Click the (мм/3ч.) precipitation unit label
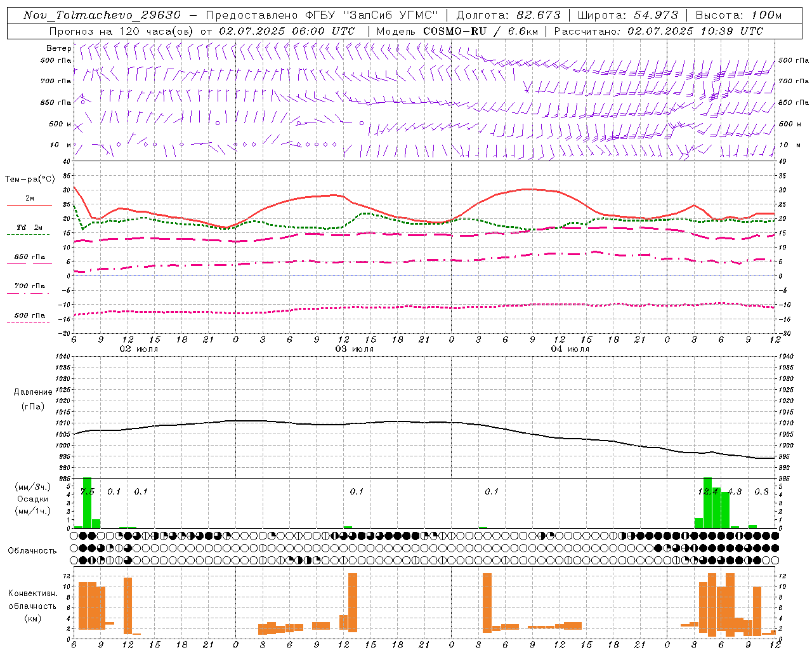The width and height of the screenshot is (812, 650). click(33, 487)
